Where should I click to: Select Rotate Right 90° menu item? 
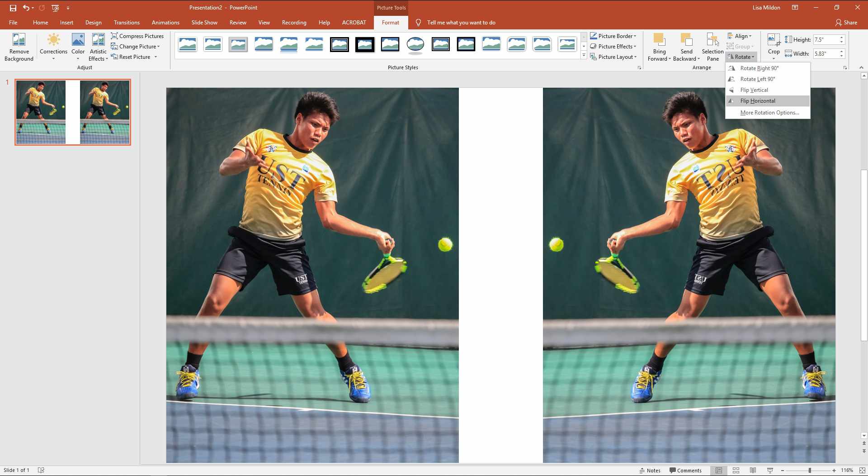tap(768, 68)
